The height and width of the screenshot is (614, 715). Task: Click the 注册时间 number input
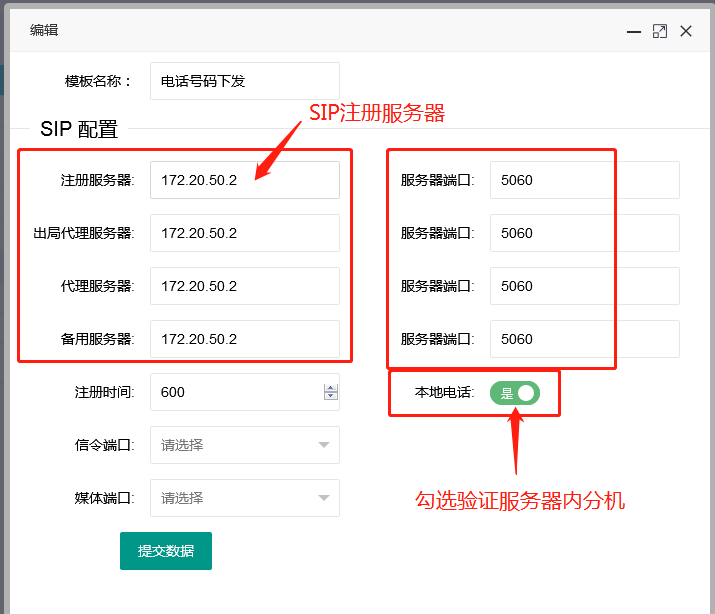click(x=235, y=392)
